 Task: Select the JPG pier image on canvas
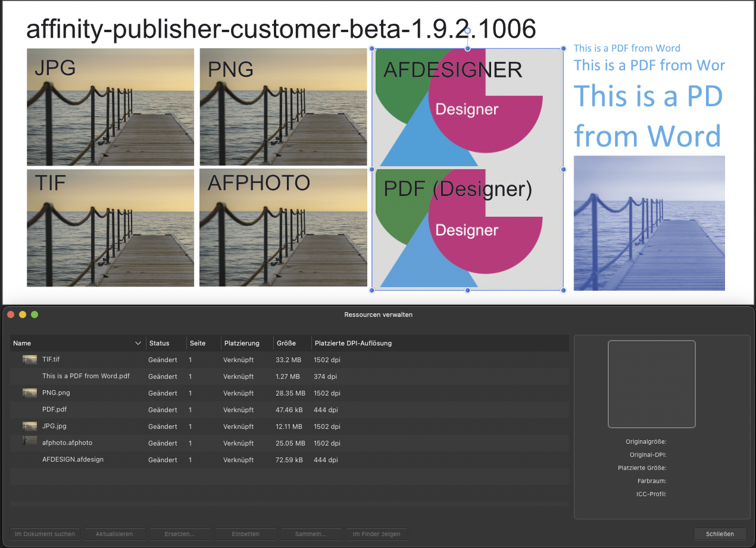click(110, 107)
